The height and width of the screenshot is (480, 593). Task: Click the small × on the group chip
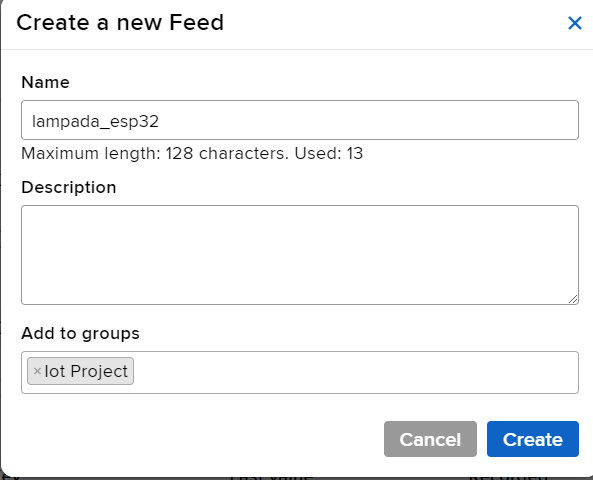tap(37, 371)
